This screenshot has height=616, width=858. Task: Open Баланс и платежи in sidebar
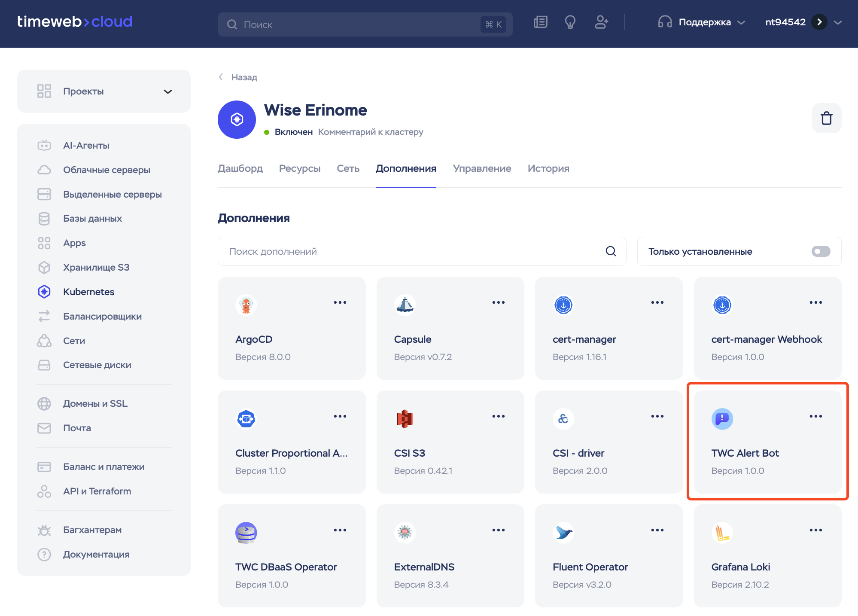[104, 467]
